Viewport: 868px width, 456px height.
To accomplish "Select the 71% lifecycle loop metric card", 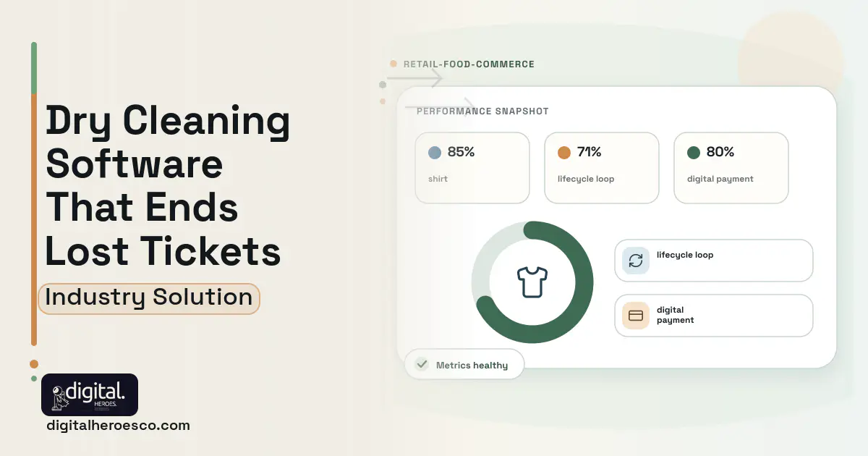I will (x=602, y=168).
